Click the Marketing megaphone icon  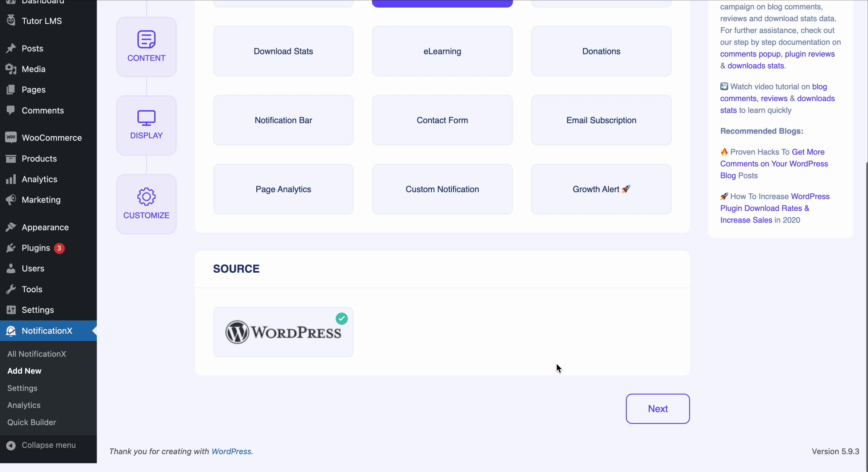(11, 200)
